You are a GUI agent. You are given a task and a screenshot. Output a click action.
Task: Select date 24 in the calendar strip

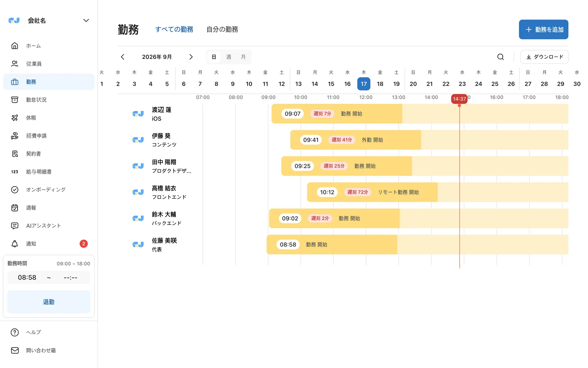479,84
